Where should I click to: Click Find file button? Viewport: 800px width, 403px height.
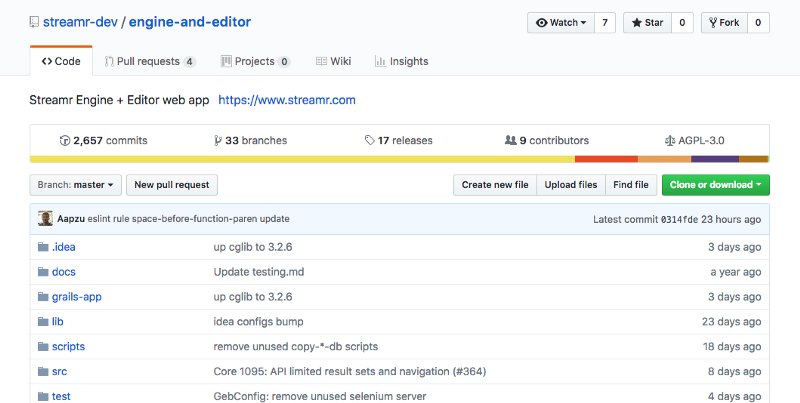(x=631, y=185)
